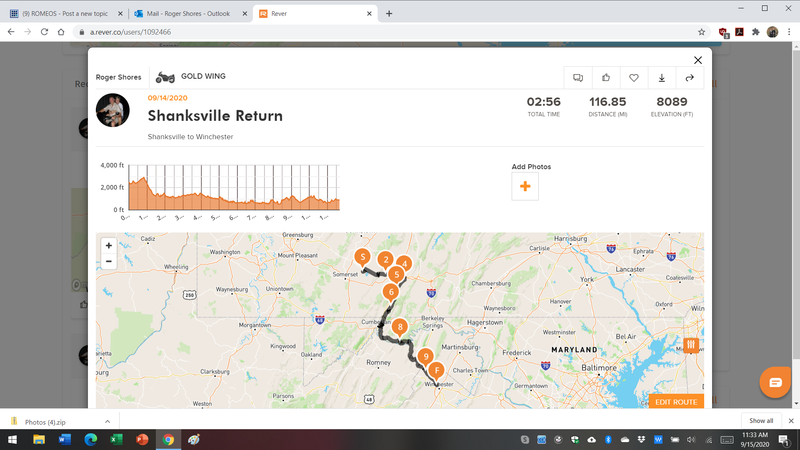
Task: Click the 116.85 distance value
Action: [608, 102]
